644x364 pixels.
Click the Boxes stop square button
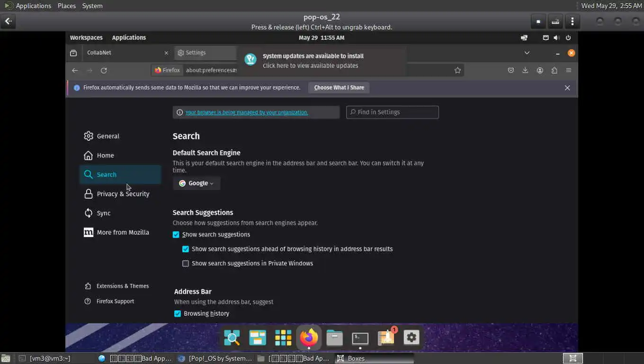coord(538,21)
